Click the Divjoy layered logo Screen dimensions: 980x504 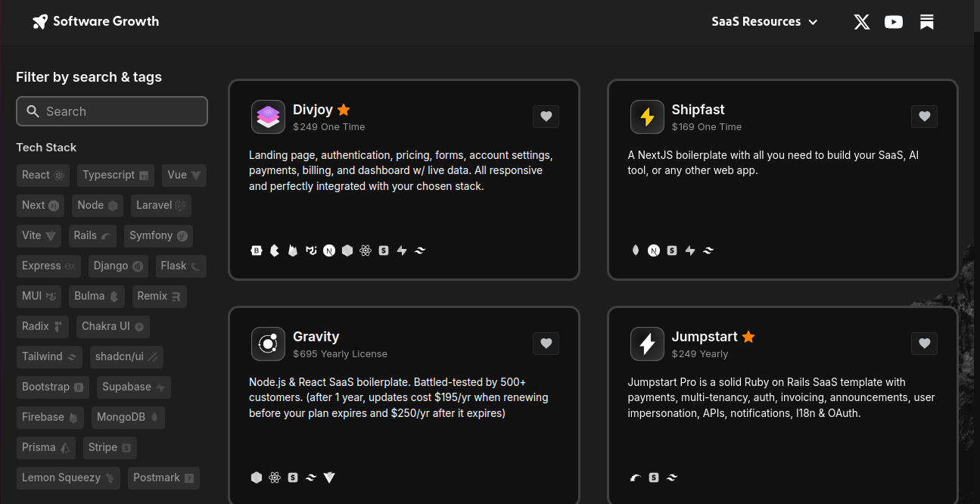coord(268,117)
